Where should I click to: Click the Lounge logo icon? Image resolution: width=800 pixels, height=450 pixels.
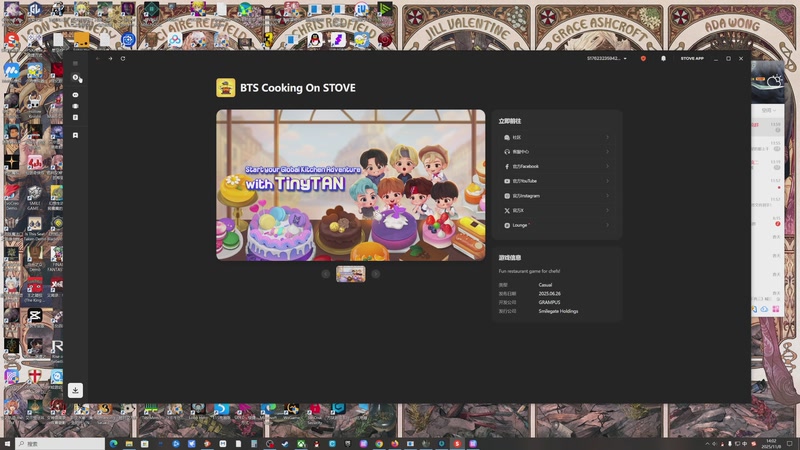507,225
